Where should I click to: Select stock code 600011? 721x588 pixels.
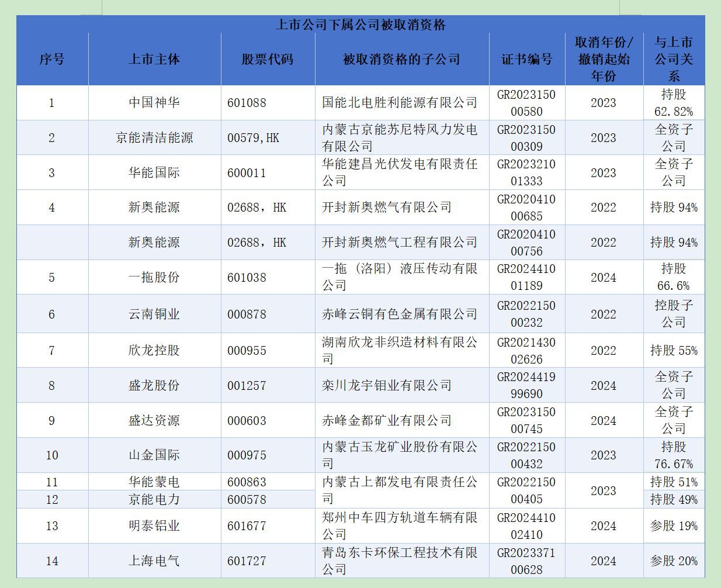268,172
